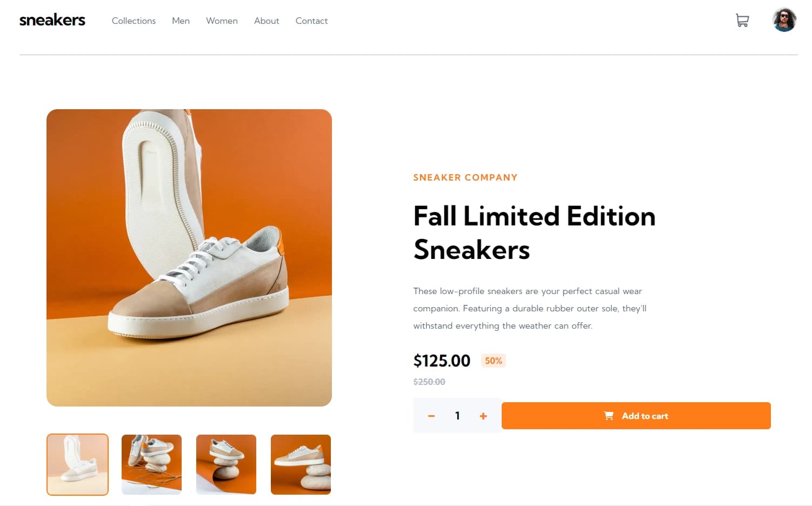Go to the Men section
Viewport: 812px width, 506px height.
[x=181, y=21]
